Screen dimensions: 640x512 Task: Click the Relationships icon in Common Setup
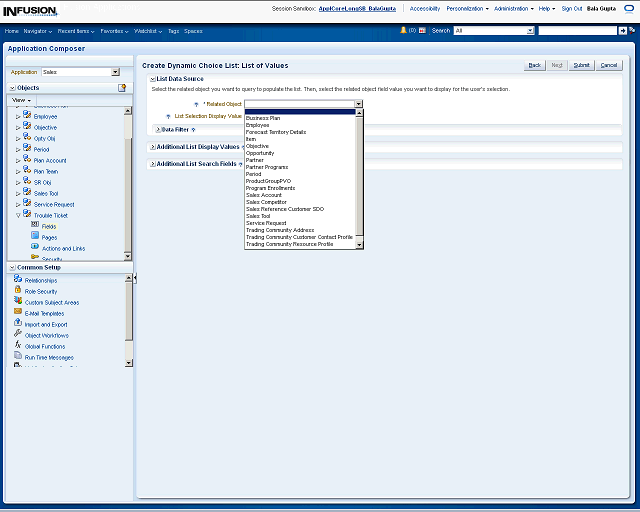pyautogui.click(x=18, y=280)
